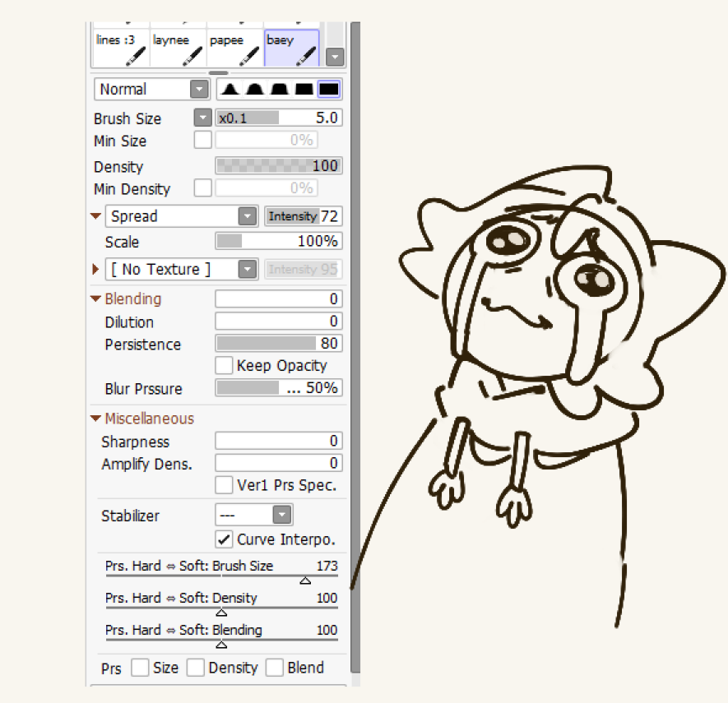The image size is (728, 703).
Task: Open the Brush Size multiplier dropdown
Action: tap(203, 118)
